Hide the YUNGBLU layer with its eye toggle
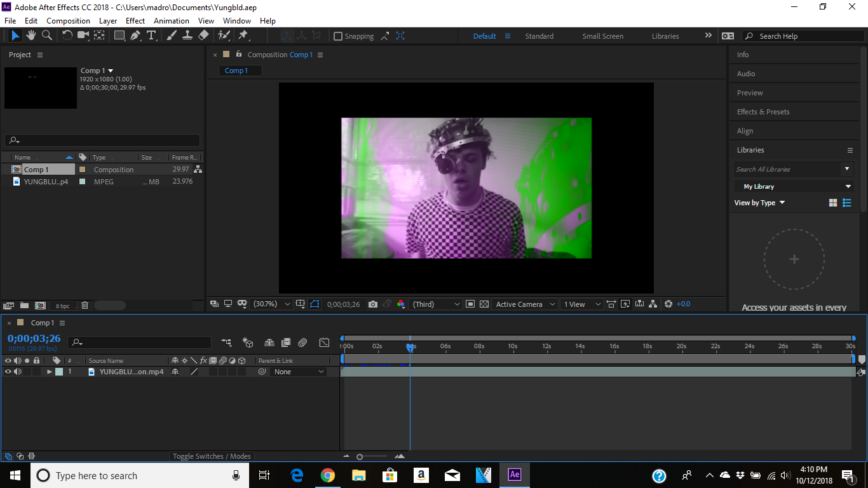This screenshot has width=868, height=488. [x=8, y=371]
